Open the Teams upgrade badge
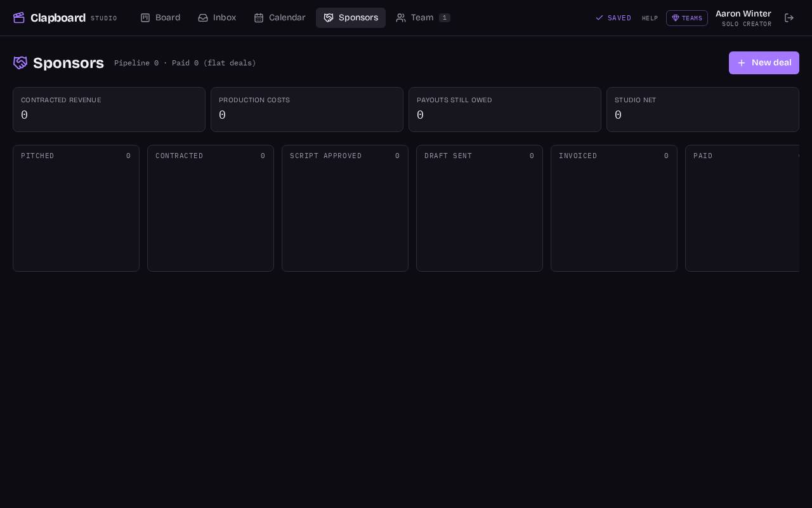 click(x=687, y=18)
